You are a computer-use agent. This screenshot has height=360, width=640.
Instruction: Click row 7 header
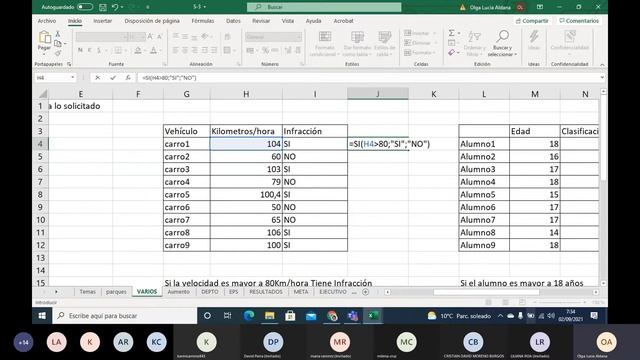click(x=40, y=182)
